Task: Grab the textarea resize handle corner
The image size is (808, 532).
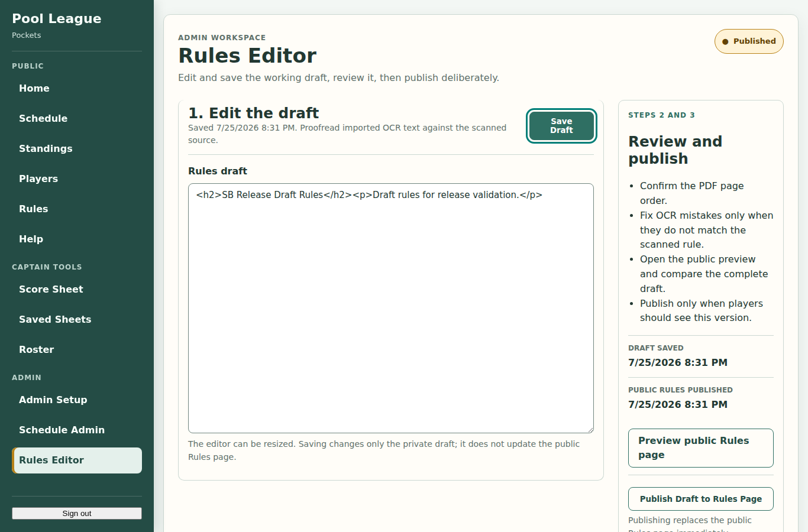Action: click(x=590, y=429)
